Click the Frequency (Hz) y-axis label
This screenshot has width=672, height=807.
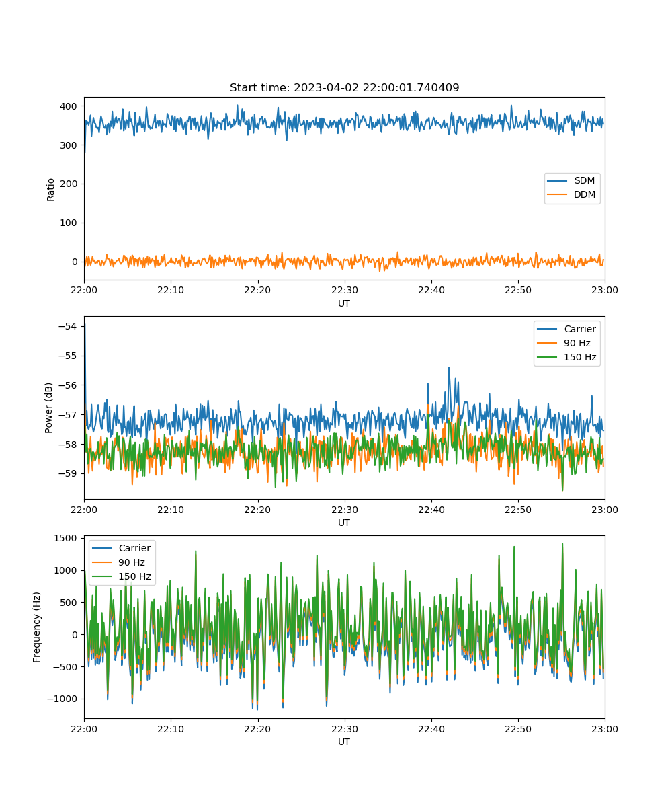[x=38, y=627]
